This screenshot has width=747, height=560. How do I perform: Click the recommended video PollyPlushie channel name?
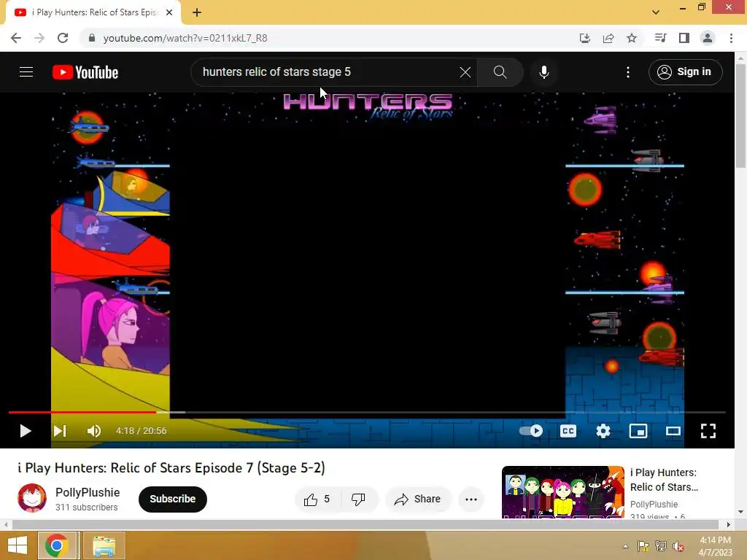tap(654, 505)
